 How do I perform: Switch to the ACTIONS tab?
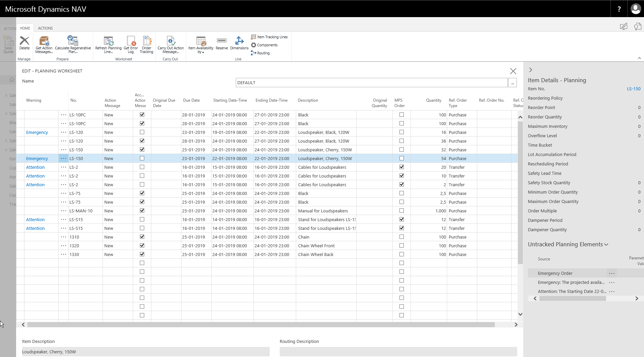coord(45,28)
